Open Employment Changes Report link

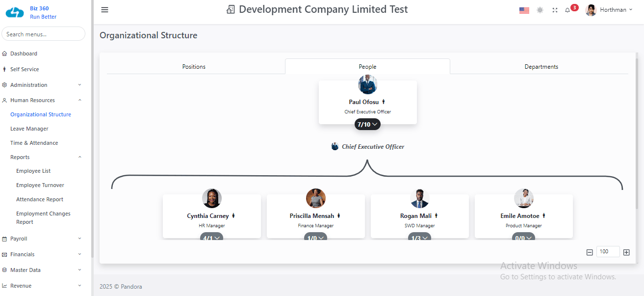click(43, 218)
